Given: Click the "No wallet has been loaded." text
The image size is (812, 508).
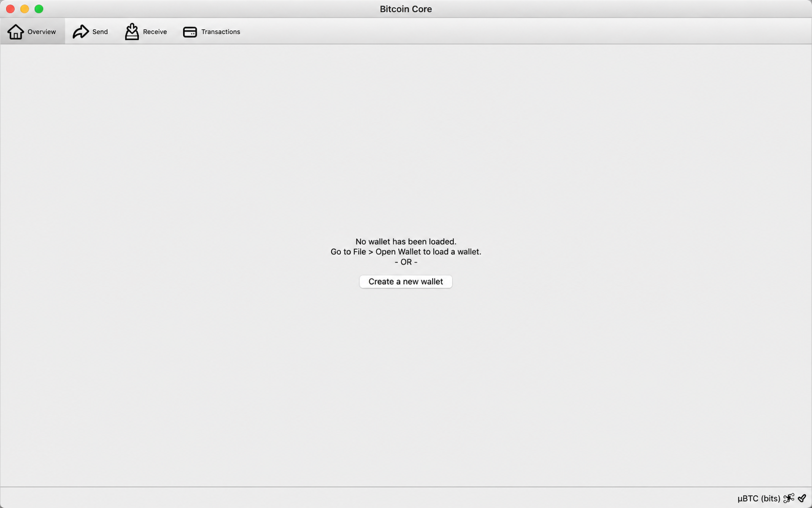Looking at the screenshot, I should point(406,242).
